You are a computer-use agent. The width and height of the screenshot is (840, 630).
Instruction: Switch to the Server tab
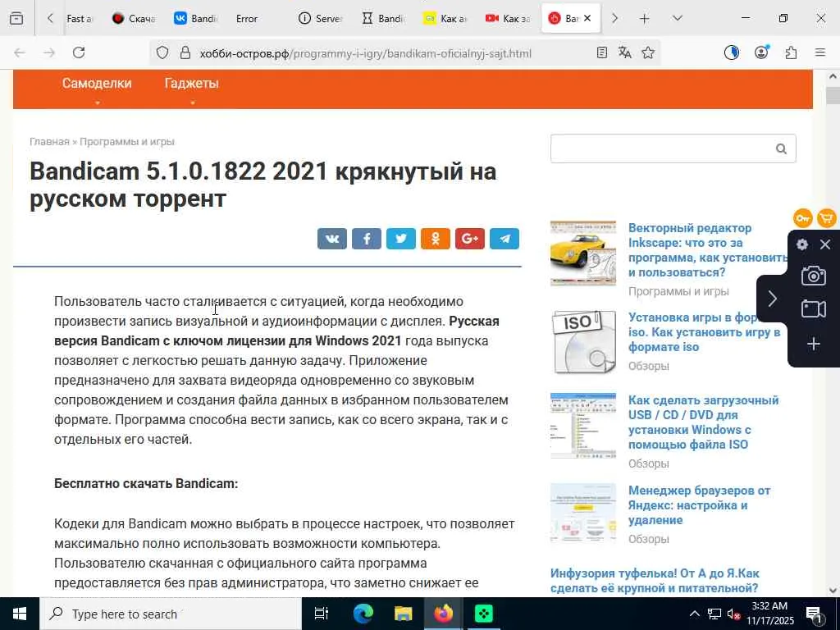click(321, 19)
